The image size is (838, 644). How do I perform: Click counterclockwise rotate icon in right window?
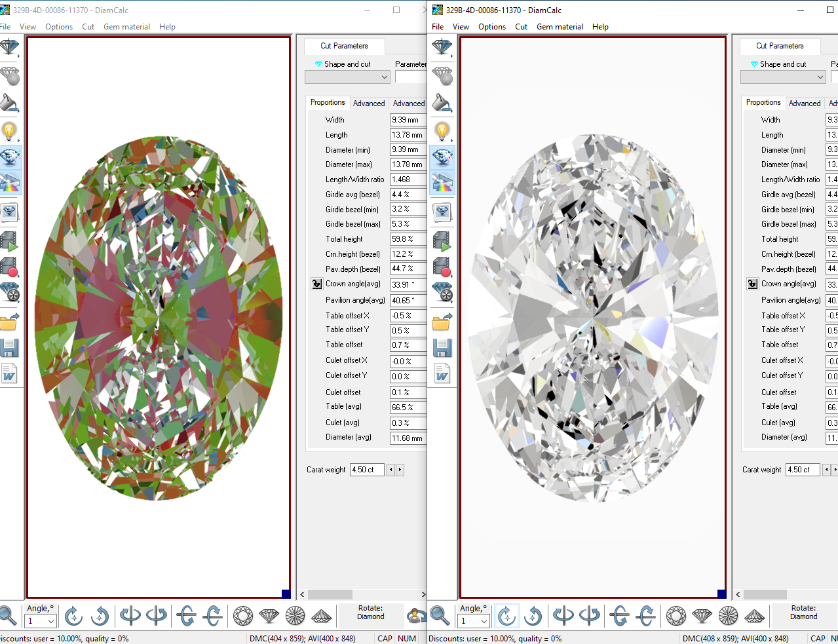coord(533,616)
